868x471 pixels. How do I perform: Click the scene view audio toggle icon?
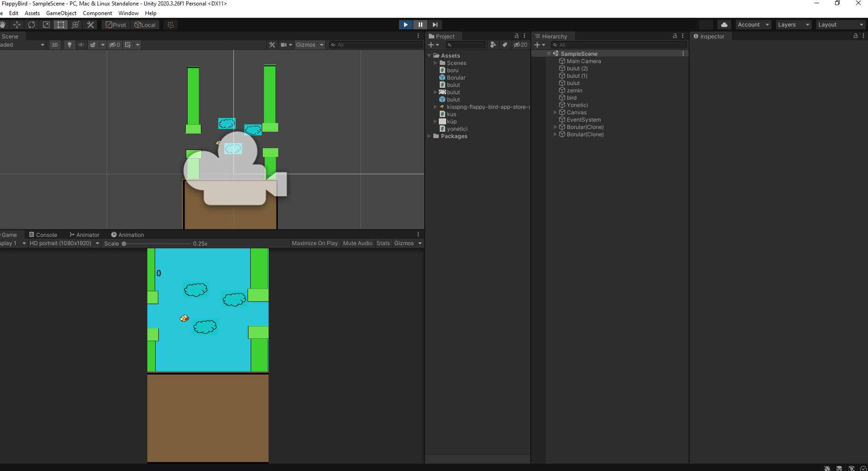pos(81,44)
